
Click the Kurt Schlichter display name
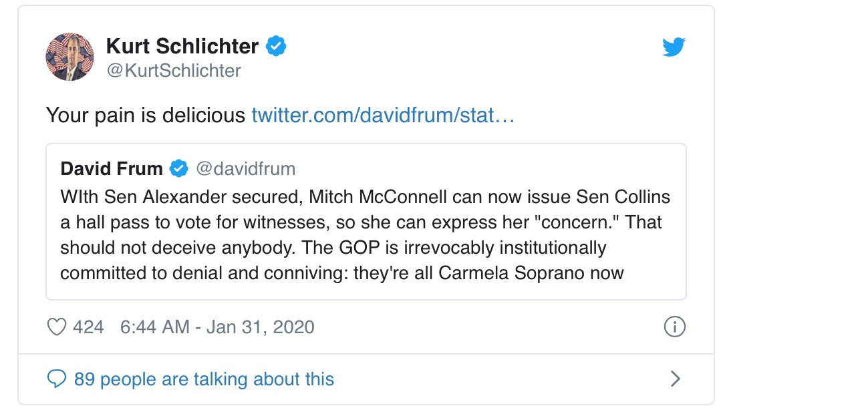(182, 46)
